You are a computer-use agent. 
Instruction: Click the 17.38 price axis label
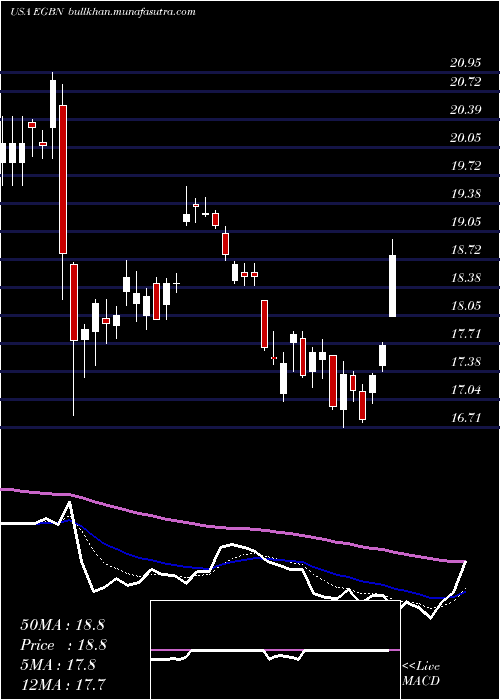pos(466,362)
